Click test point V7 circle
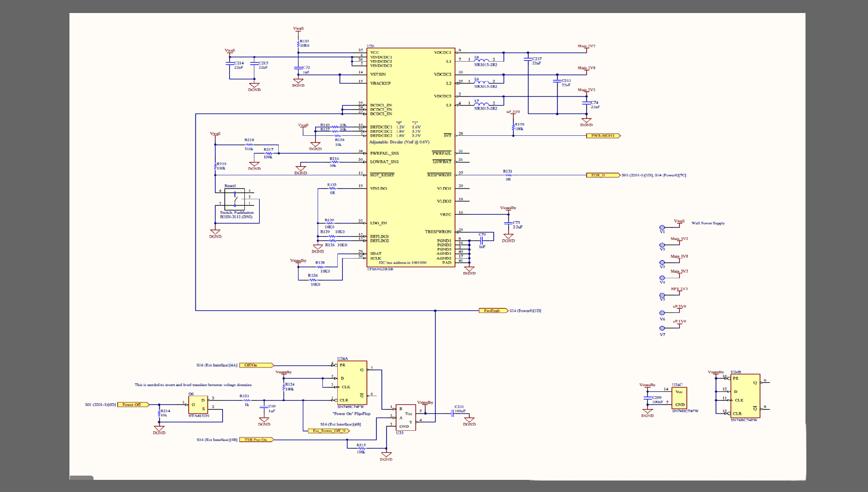This screenshot has width=868, height=492. 662,328
